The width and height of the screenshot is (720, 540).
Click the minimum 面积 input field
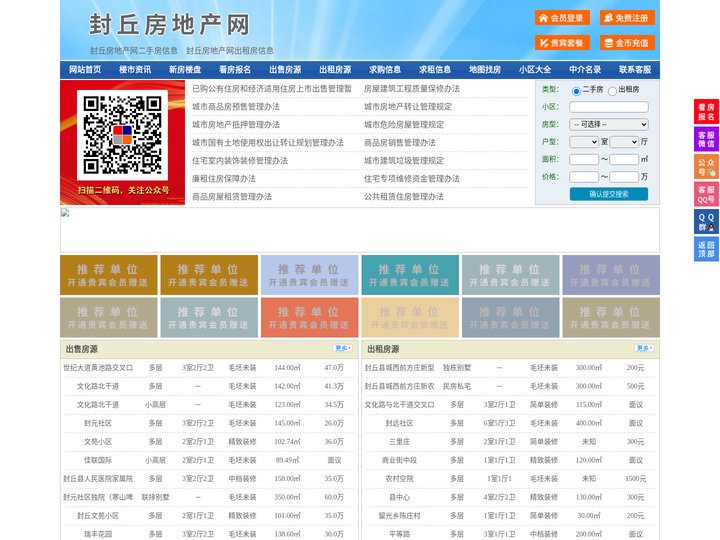(x=584, y=159)
